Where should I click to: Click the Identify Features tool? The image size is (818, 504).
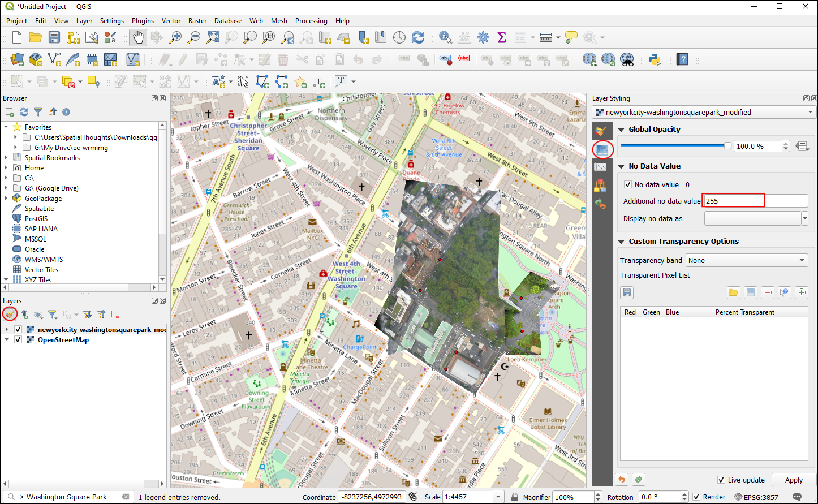[x=445, y=37]
